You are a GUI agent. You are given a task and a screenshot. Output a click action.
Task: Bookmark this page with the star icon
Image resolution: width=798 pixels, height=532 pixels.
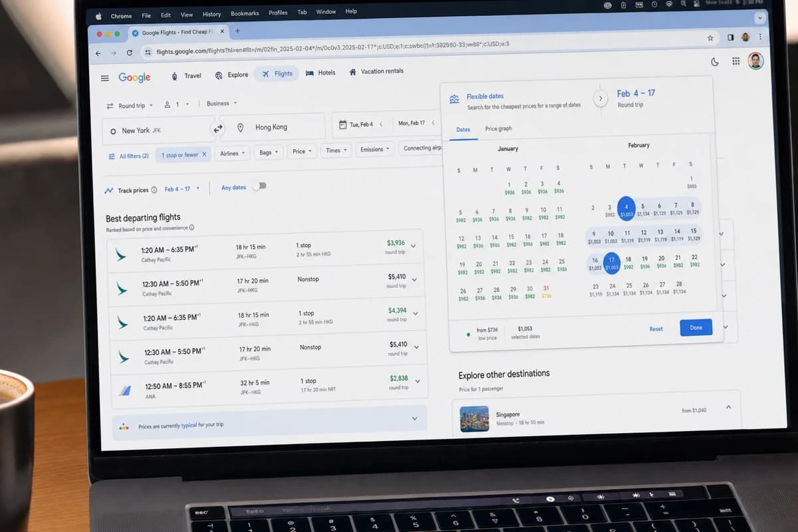(710, 38)
